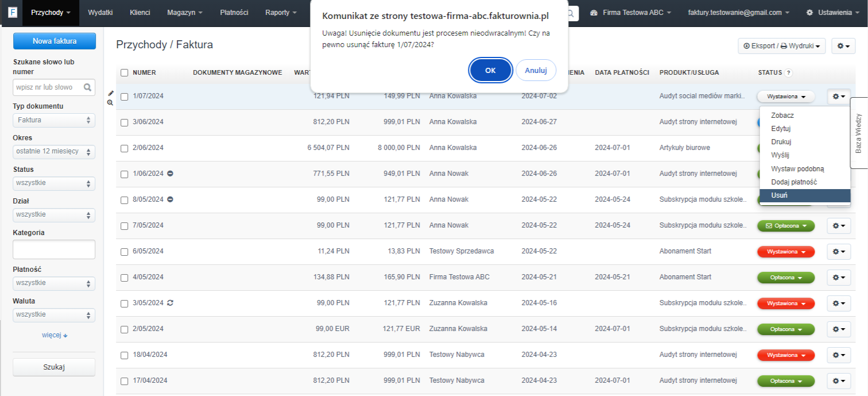This screenshot has width=868, height=396.
Task: Open the faktury.testowanie@gmail.com user menu
Action: (738, 13)
